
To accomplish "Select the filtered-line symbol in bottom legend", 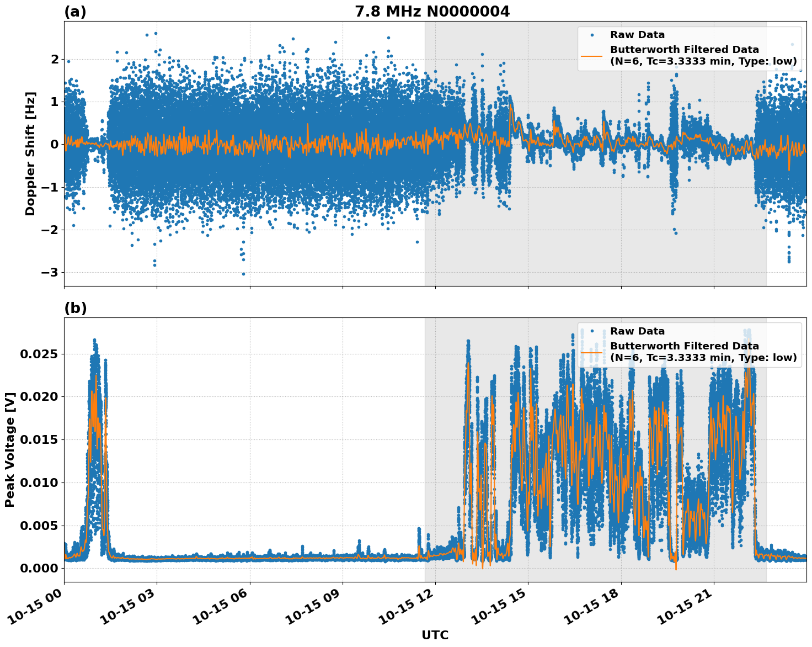I will pyautogui.click(x=591, y=352).
